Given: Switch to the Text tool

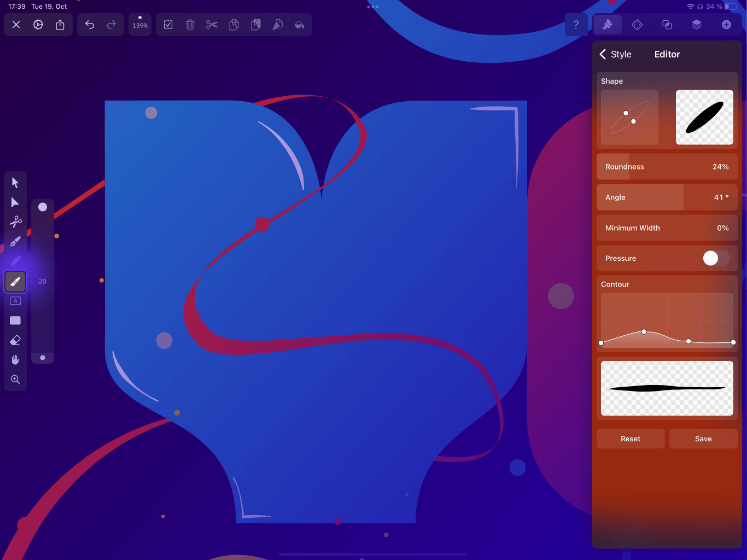Looking at the screenshot, I should tap(15, 300).
